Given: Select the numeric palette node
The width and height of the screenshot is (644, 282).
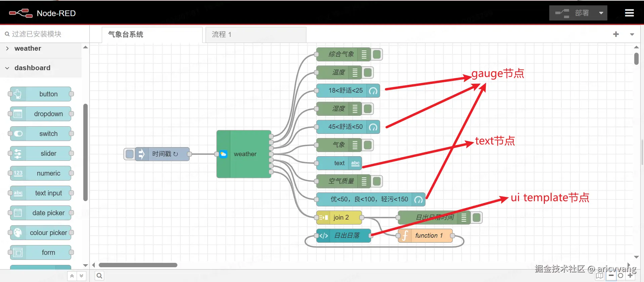Looking at the screenshot, I should [x=41, y=173].
